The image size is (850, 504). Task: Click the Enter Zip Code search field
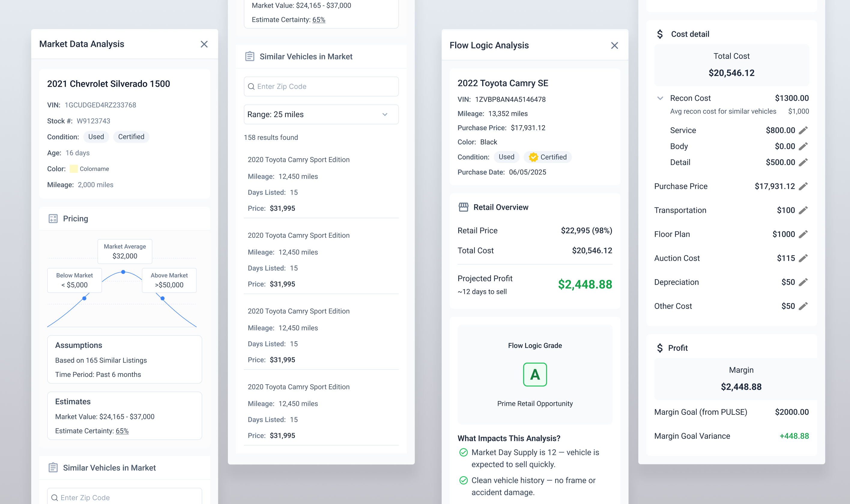point(321,87)
